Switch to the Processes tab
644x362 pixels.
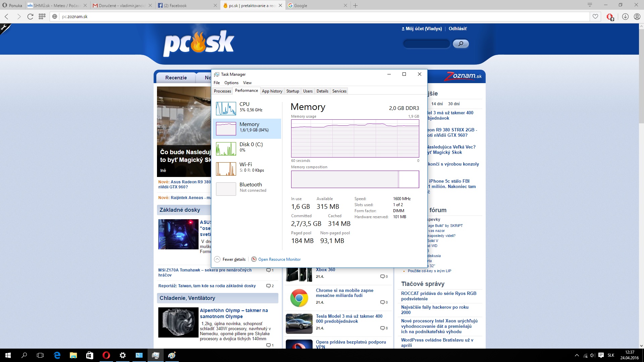point(222,91)
